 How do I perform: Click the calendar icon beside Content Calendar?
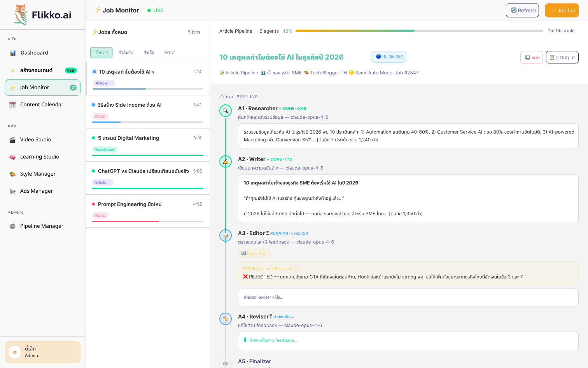click(x=12, y=105)
